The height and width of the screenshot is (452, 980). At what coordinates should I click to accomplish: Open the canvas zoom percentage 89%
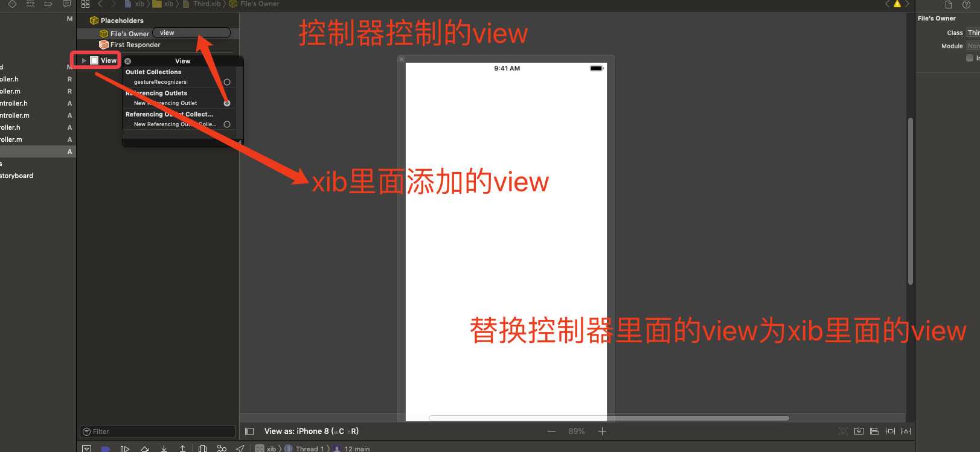pyautogui.click(x=577, y=431)
